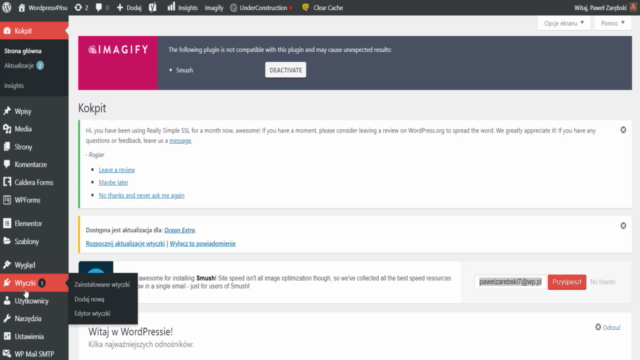Open WP Mail SMTP icon in sidebar
This screenshot has height=360, width=640.
(7, 353)
